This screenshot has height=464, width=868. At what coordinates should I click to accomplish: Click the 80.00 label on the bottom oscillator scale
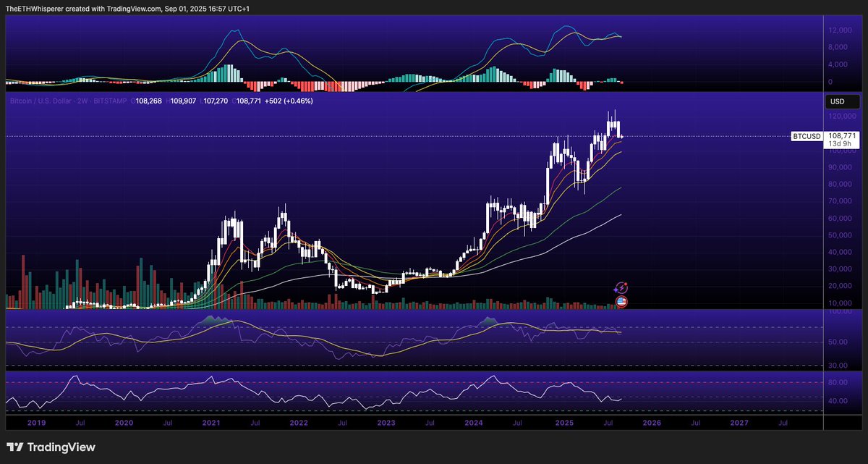click(x=839, y=382)
